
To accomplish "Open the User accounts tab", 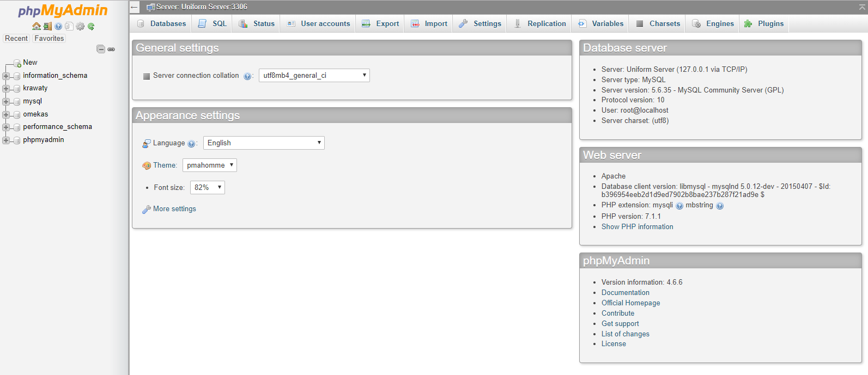I will [318, 23].
